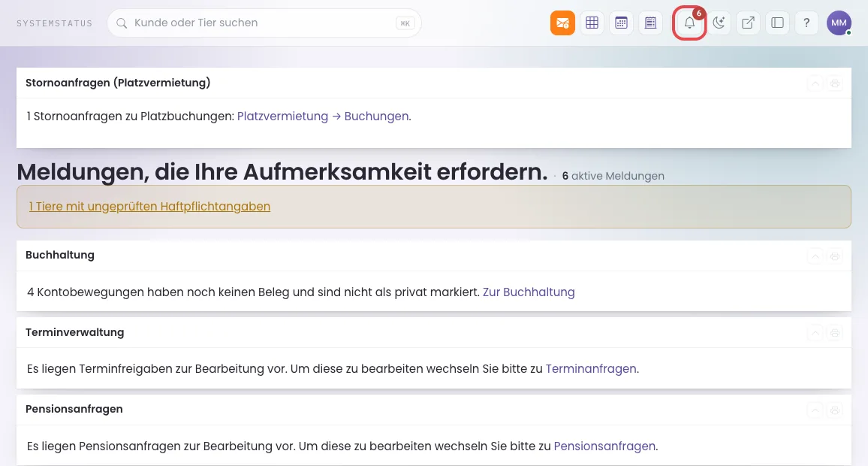This screenshot has height=466, width=868.
Task: Focus the 'Kunde oder Tier suchen' search field
Action: (264, 23)
